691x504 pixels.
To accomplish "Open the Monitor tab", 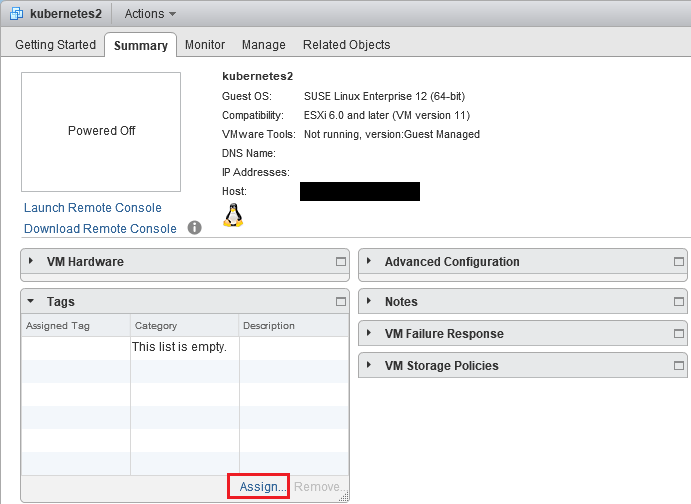I will click(x=205, y=44).
